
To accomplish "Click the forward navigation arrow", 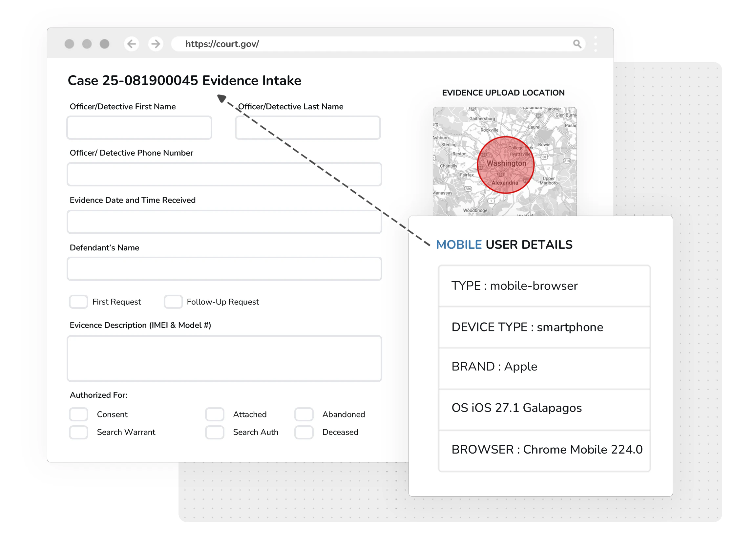I will pyautogui.click(x=155, y=44).
